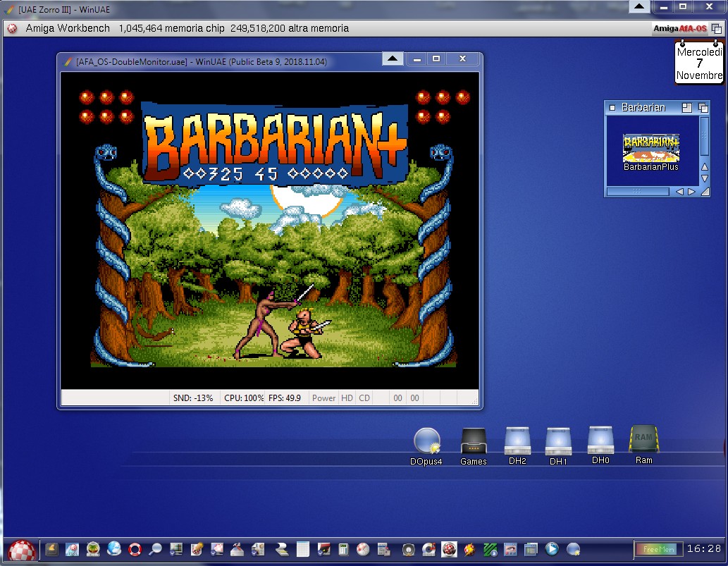Open the DH0 disk icon
Image resolution: width=728 pixels, height=566 pixels.
coord(600,440)
